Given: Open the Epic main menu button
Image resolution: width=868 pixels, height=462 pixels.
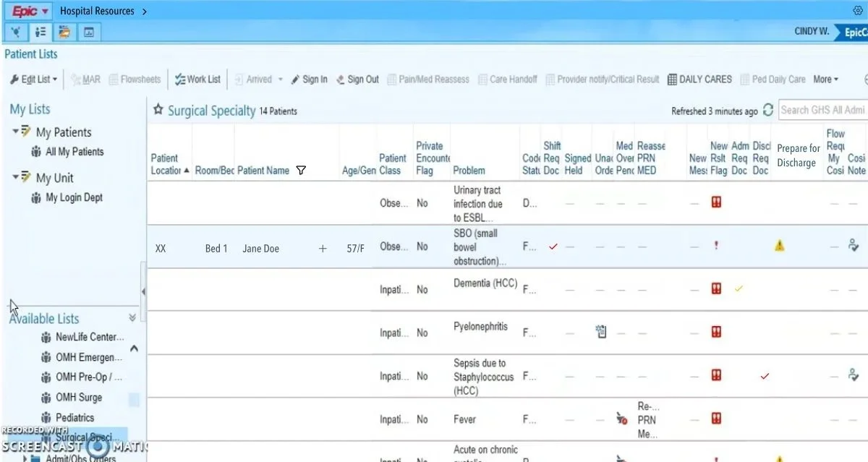Looking at the screenshot, I should [30, 11].
